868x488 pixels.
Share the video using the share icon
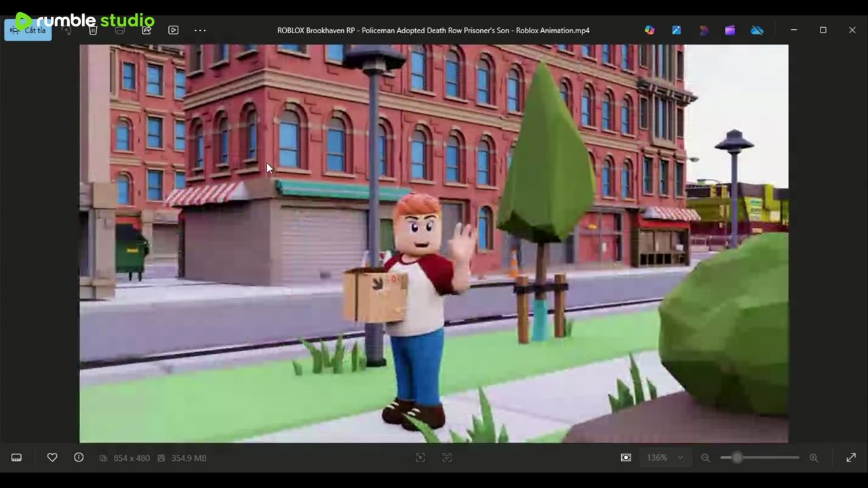tap(146, 30)
